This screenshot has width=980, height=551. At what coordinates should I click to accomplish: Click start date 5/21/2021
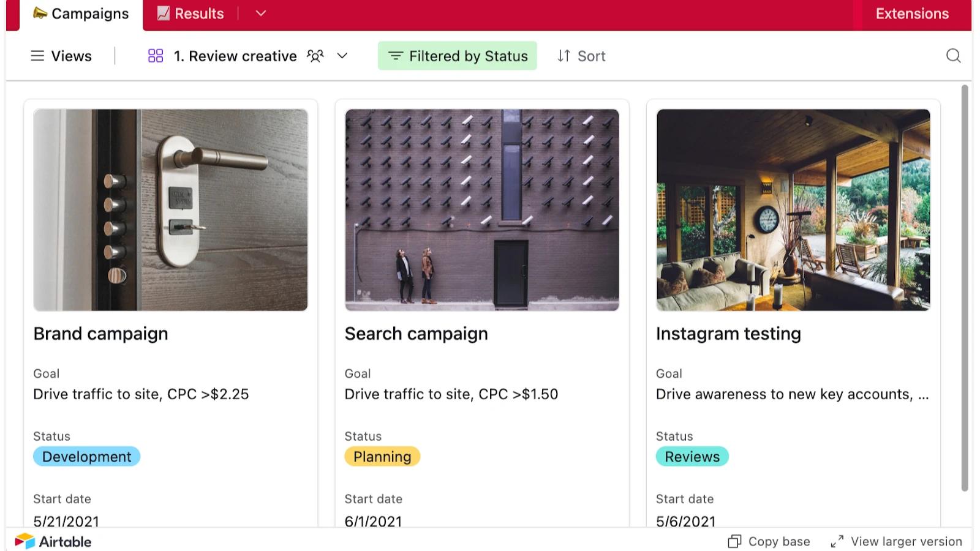[66, 522]
